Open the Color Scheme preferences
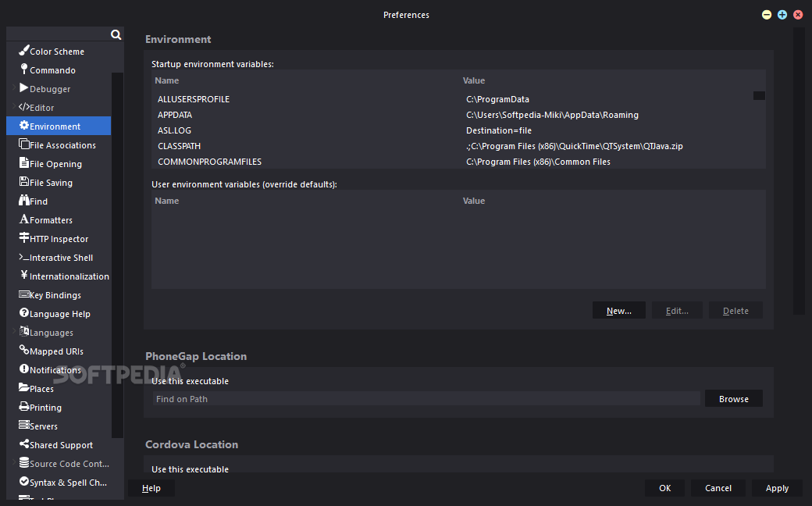This screenshot has height=506, width=812. tap(57, 52)
